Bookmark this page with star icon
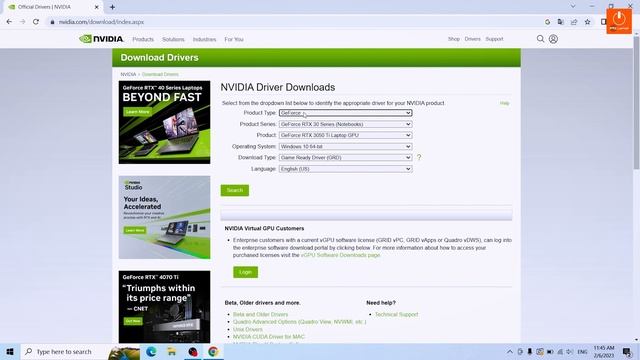640x360 pixels. click(x=587, y=22)
